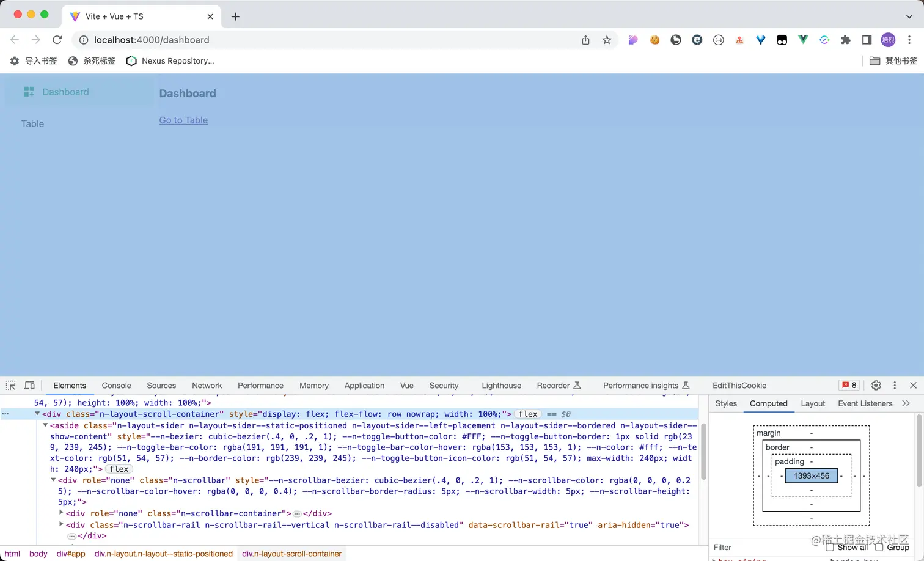This screenshot has width=924, height=561.
Task: Click the purple profile avatar
Action: (888, 40)
